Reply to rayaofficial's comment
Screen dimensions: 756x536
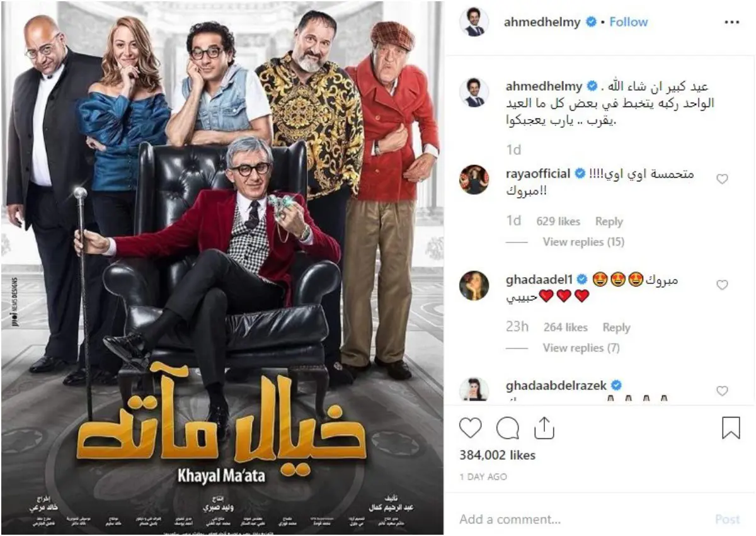(609, 222)
